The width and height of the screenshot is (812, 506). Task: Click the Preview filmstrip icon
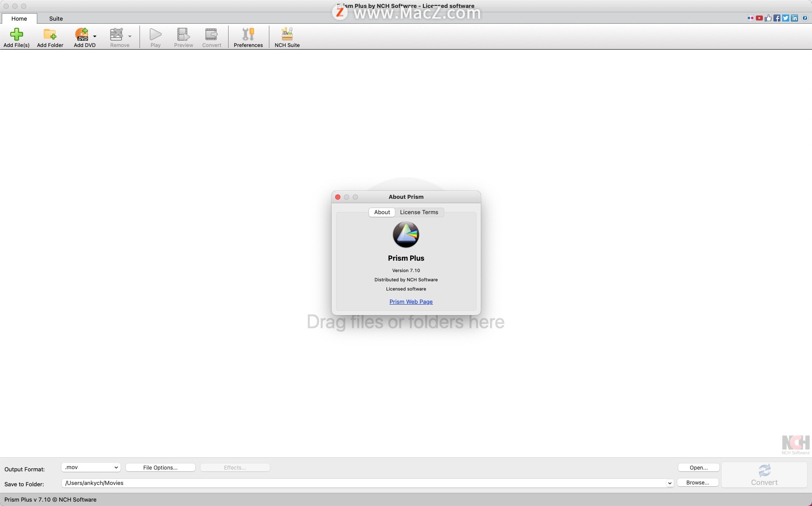coord(183,34)
